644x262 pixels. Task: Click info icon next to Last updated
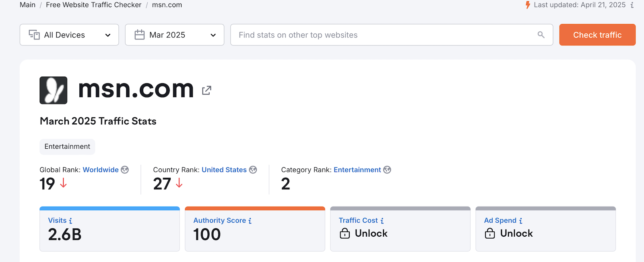632,5
